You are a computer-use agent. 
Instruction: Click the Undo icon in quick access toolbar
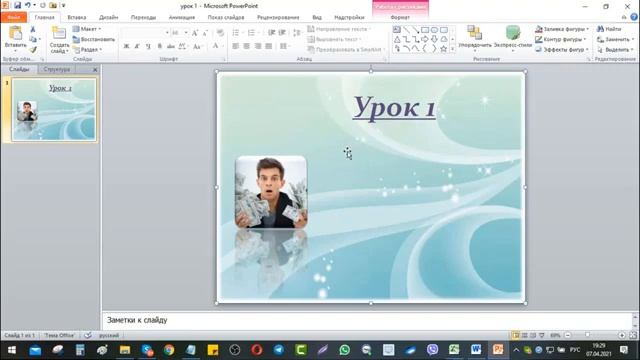point(28,6)
